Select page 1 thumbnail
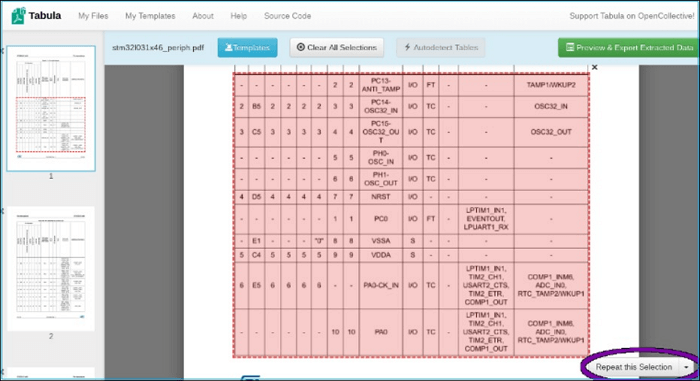 pos(51,109)
